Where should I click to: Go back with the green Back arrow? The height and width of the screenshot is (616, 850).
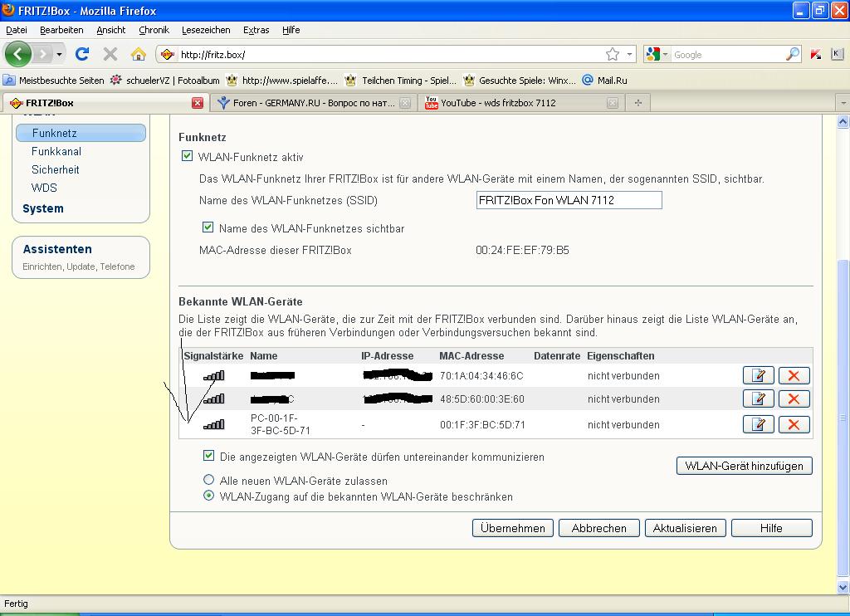click(18, 54)
